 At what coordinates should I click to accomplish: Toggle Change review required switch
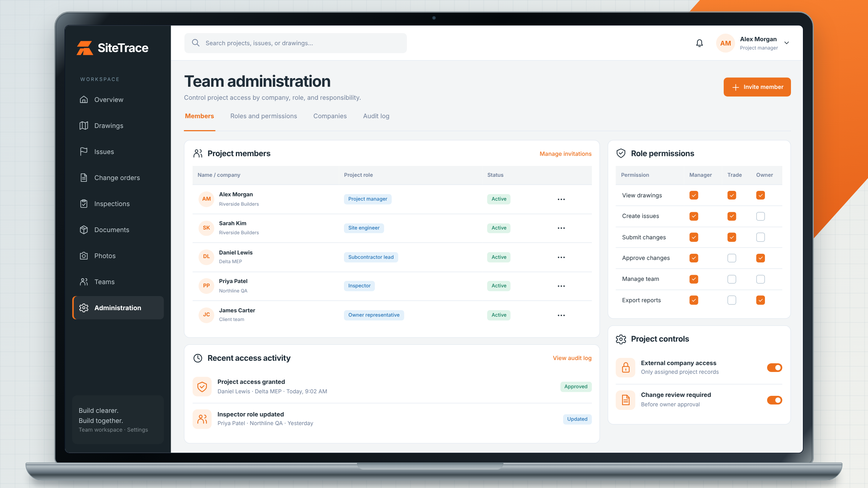click(x=775, y=400)
